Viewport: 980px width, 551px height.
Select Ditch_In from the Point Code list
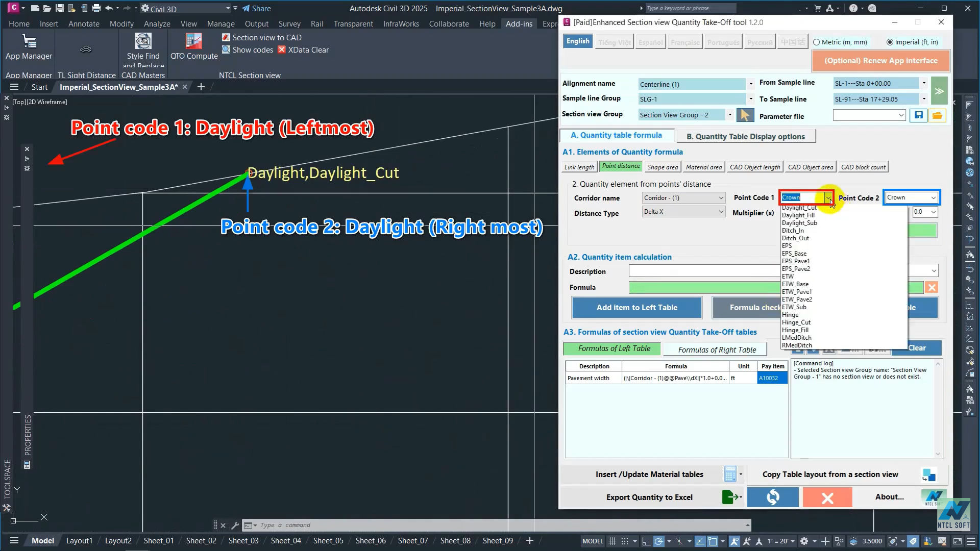coord(793,231)
